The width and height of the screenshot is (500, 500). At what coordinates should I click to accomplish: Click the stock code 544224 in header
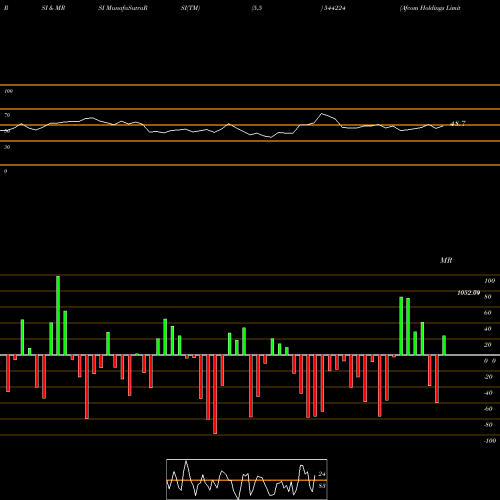pyautogui.click(x=334, y=8)
